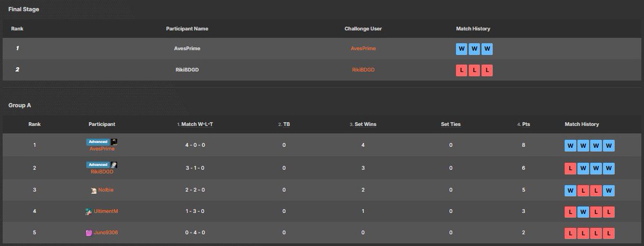
Task: Click the Group A section title
Action: point(19,105)
